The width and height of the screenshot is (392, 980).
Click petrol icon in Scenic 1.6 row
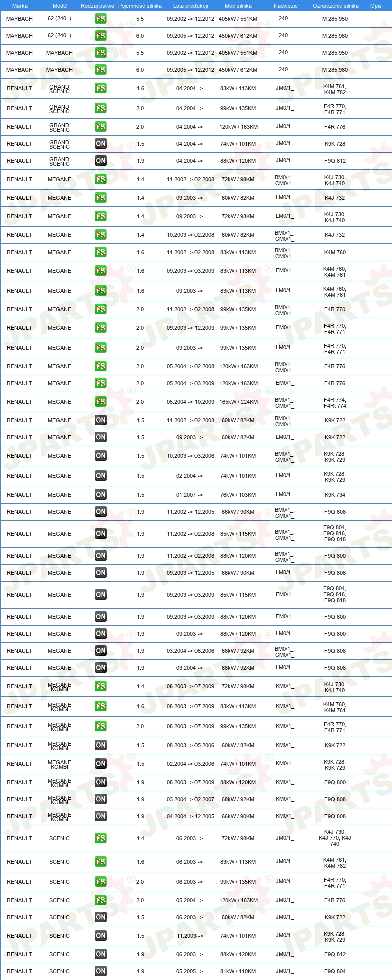pos(101,862)
